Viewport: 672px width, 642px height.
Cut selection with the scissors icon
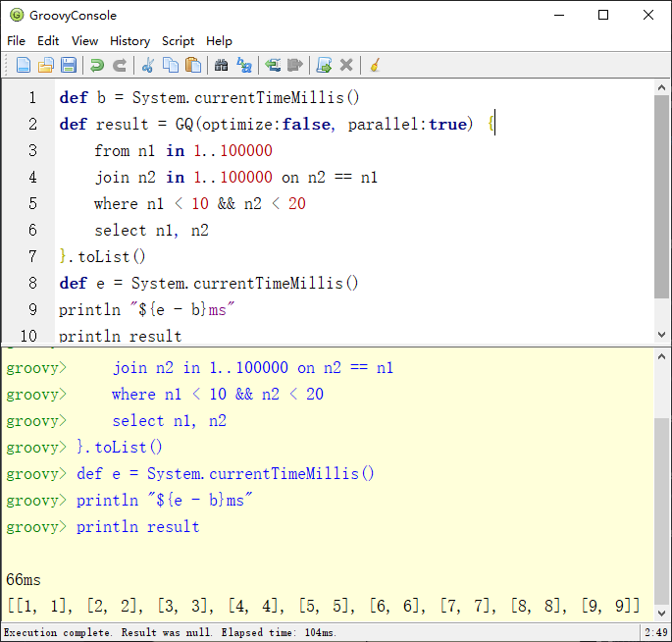point(148,65)
